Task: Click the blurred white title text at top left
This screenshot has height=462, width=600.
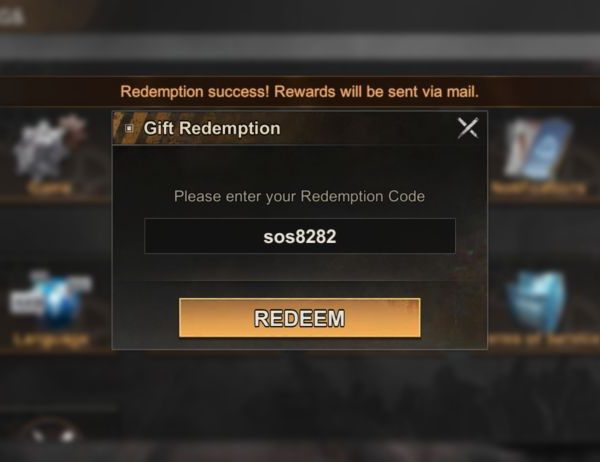Action: (11, 16)
